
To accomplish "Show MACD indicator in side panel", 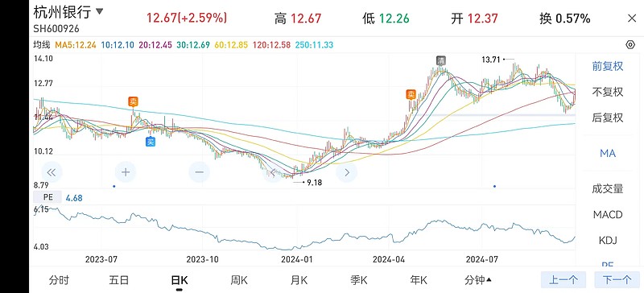I will (608, 214).
